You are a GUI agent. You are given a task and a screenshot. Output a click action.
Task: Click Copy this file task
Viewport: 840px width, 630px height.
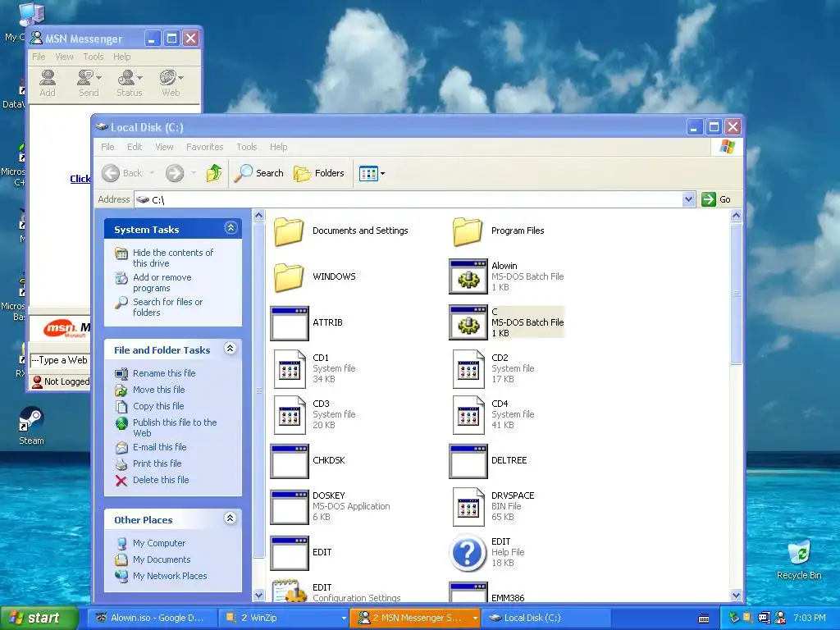point(158,406)
